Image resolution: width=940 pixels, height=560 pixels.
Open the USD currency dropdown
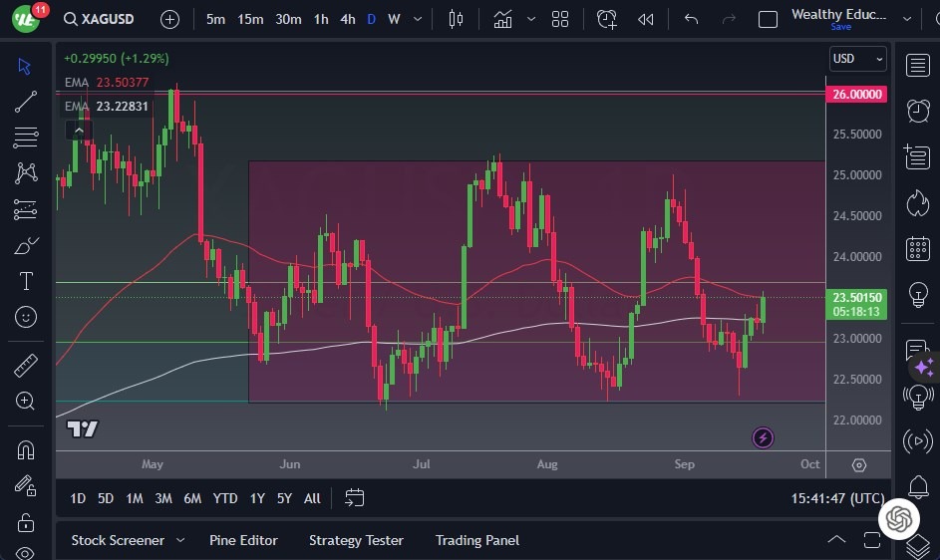click(x=857, y=59)
